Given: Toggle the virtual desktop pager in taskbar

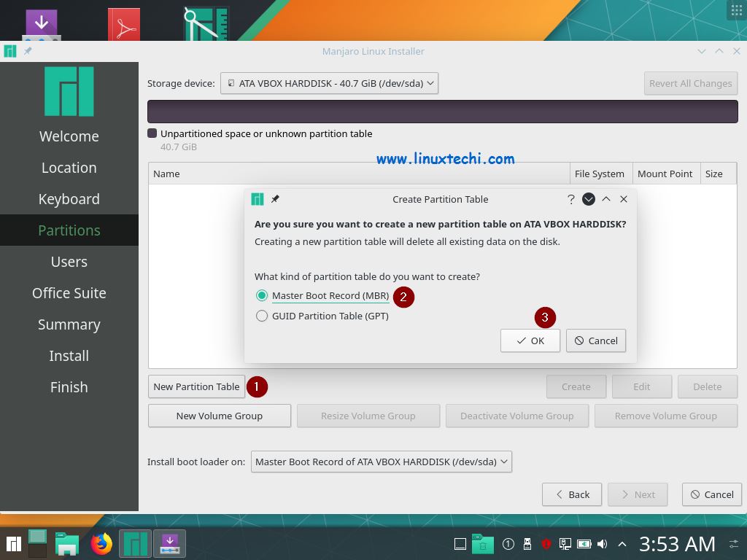Looking at the screenshot, I should click(37, 543).
